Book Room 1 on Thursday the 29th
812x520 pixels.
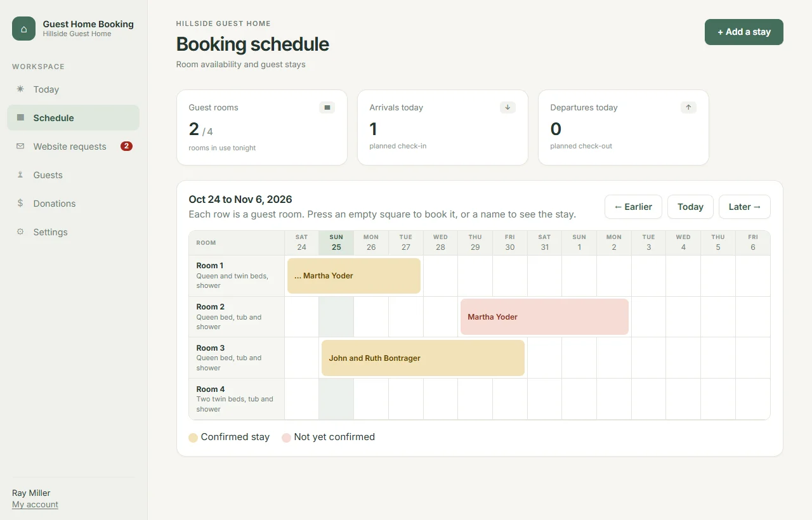(x=475, y=276)
